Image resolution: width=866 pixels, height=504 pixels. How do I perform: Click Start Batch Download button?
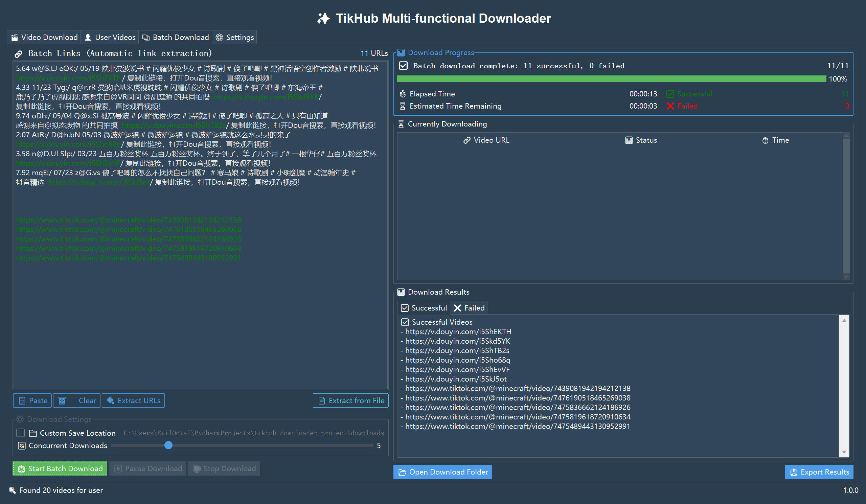60,468
